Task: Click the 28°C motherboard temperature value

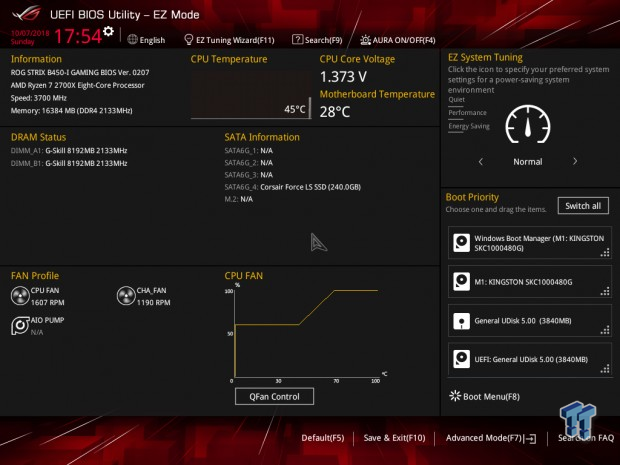Action: 335,112
